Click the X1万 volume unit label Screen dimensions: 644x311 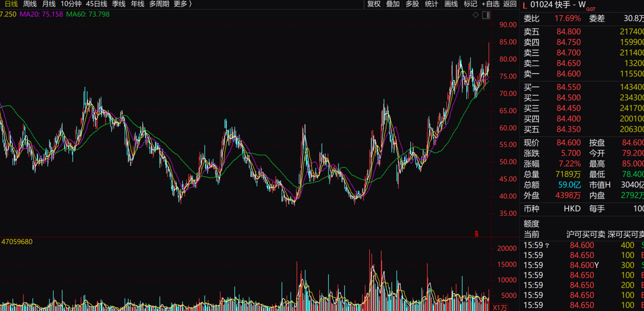(x=500, y=307)
